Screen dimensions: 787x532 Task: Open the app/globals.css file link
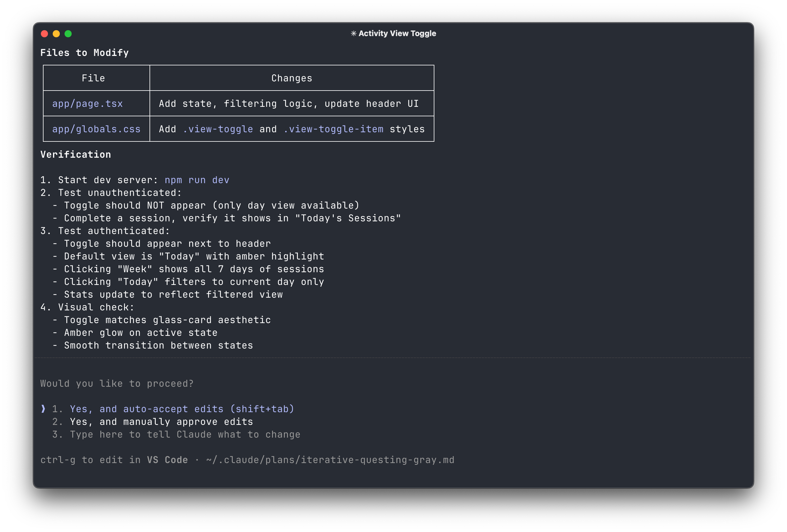[x=96, y=129]
